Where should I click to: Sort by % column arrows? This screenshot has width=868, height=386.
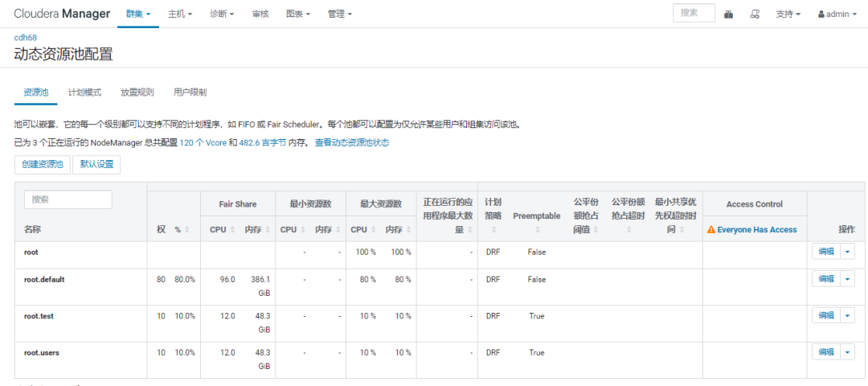(186, 230)
